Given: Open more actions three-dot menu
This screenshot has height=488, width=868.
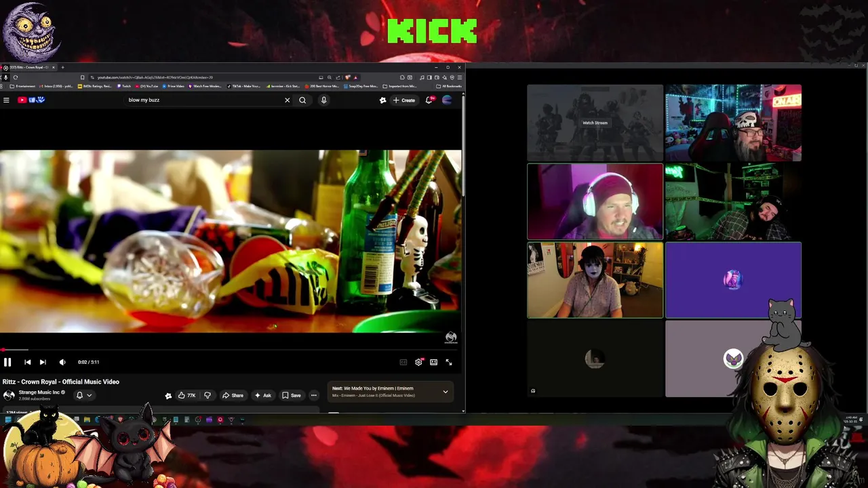Looking at the screenshot, I should [313, 395].
